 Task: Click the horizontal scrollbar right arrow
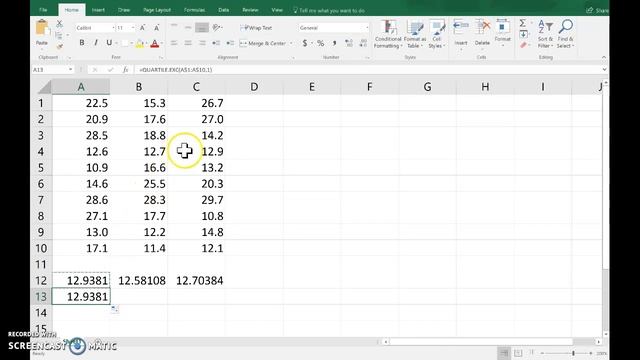(598, 342)
